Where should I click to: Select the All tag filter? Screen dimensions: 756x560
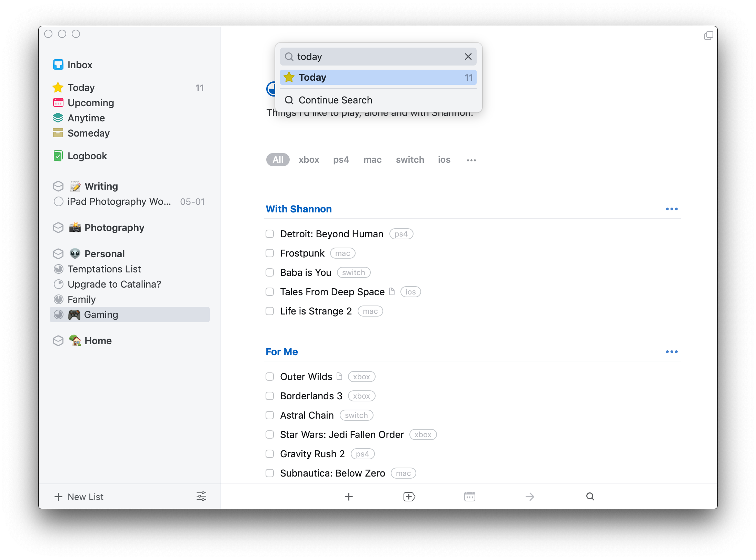click(278, 160)
